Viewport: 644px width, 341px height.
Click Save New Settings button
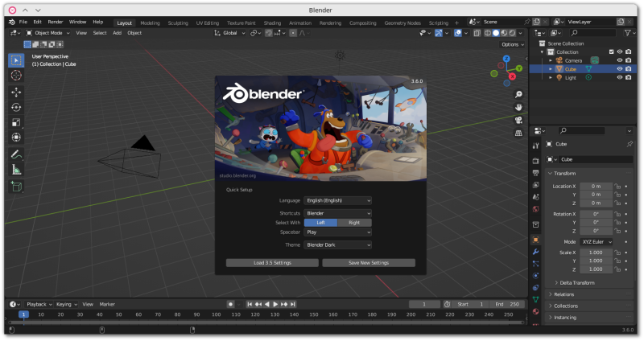point(369,263)
